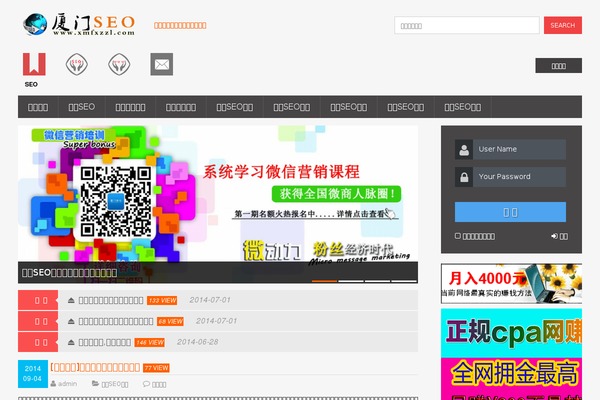Click the 133 VIEW badge
Image resolution: width=600 pixels, height=400 pixels.
162,300
